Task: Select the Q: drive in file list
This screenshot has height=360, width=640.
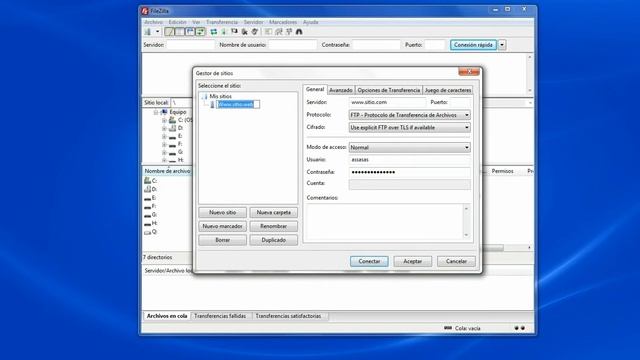Action: click(x=151, y=232)
